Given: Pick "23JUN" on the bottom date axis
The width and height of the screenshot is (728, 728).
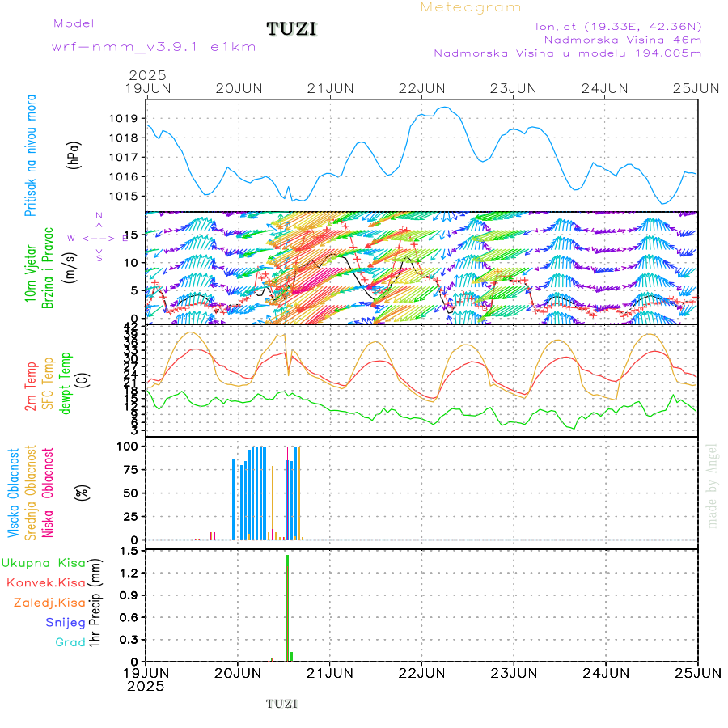Looking at the screenshot, I should click(x=514, y=674).
